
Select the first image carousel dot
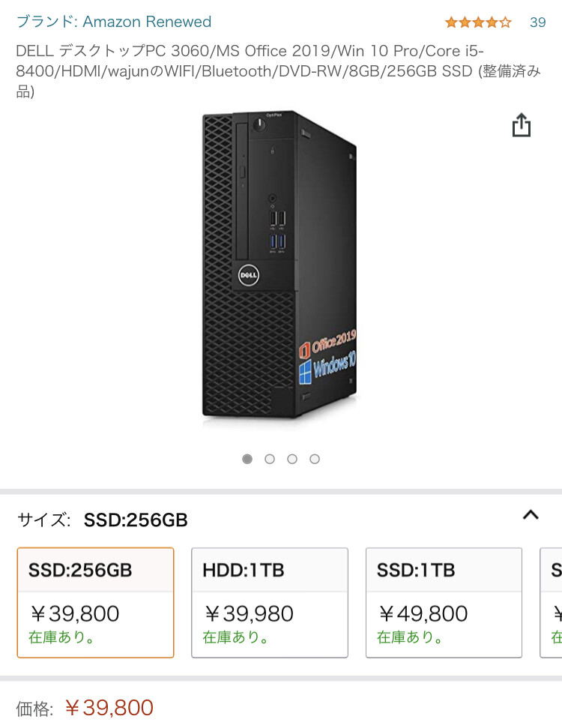point(247,459)
